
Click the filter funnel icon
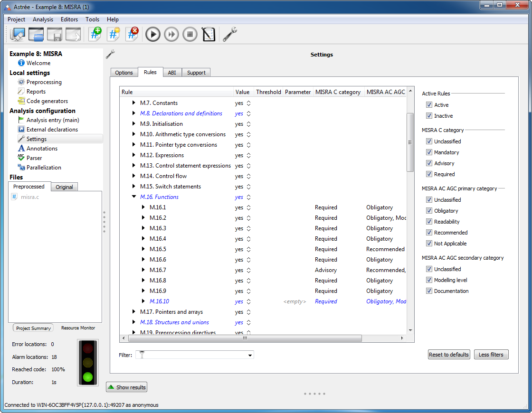pyautogui.click(x=142, y=355)
